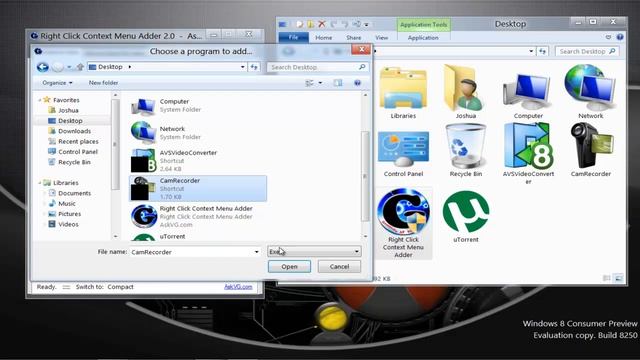Click the Up folder arrow in the file dialog

click(x=80, y=67)
